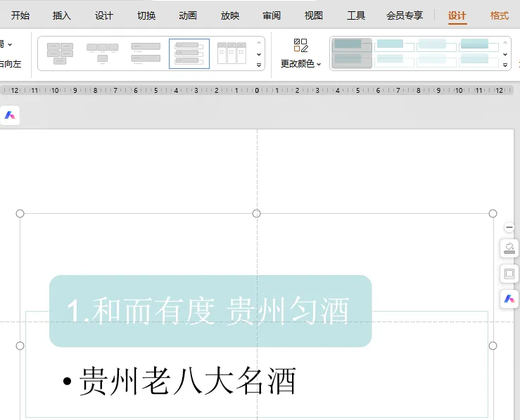Click the top-left selection handle
This screenshot has height=420, width=520.
click(x=20, y=213)
